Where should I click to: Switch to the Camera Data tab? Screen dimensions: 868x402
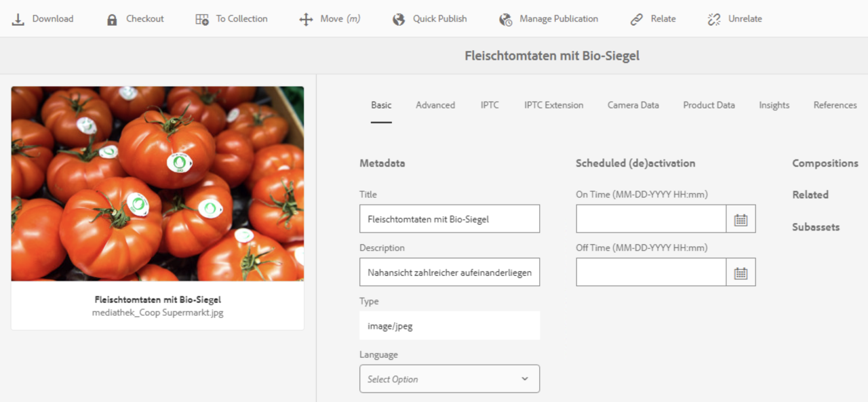pos(633,105)
